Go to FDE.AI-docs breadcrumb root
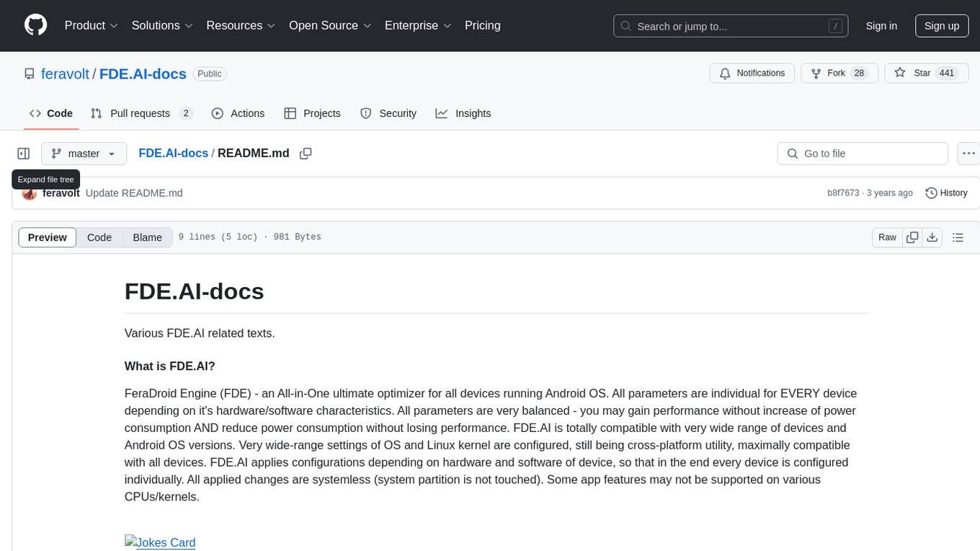The image size is (980, 551). 173,153
